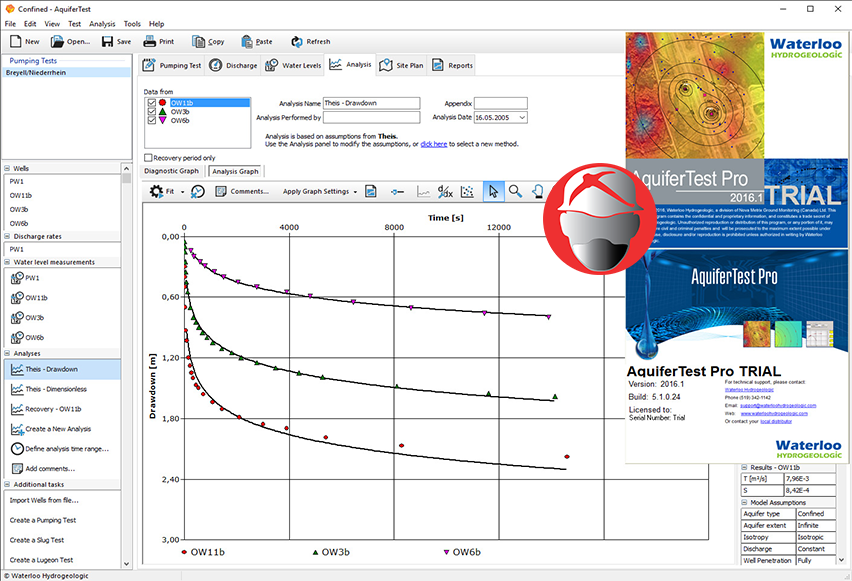Image resolution: width=852 pixels, height=581 pixels.
Task: Click the Analysis Name input field
Action: click(x=372, y=103)
